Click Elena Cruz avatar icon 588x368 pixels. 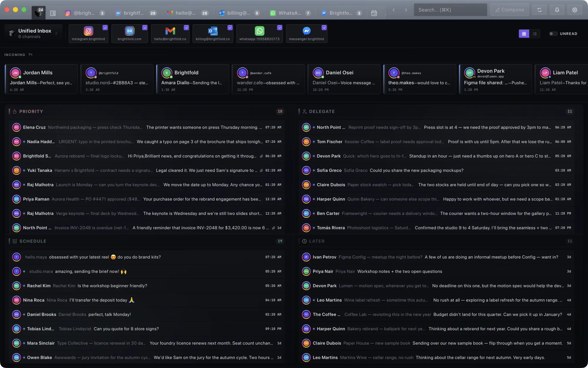tap(16, 127)
